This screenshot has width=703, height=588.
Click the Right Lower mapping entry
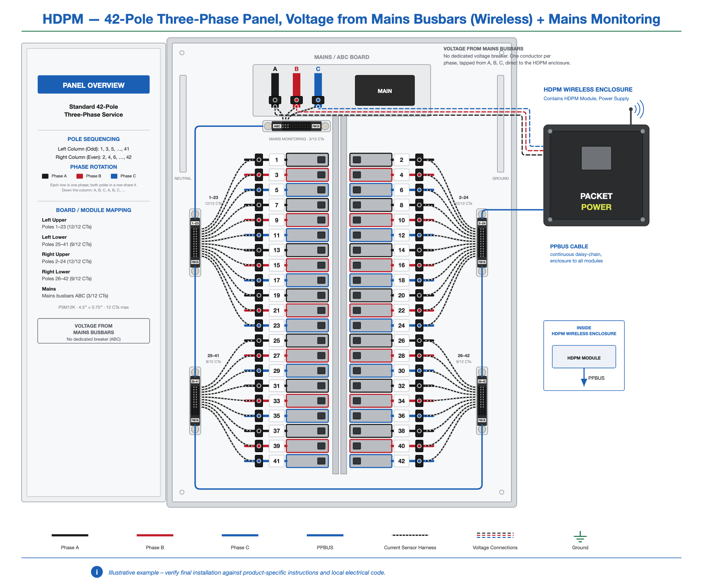[x=67, y=275]
